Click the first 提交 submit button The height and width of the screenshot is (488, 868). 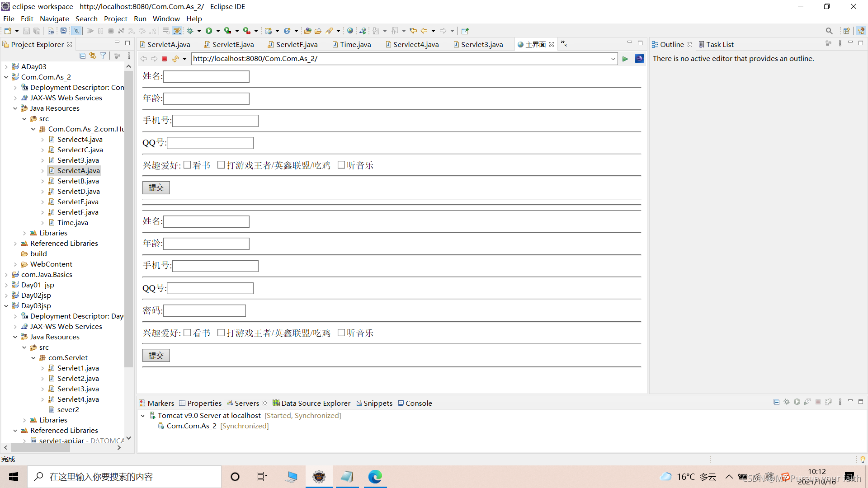[x=156, y=188]
